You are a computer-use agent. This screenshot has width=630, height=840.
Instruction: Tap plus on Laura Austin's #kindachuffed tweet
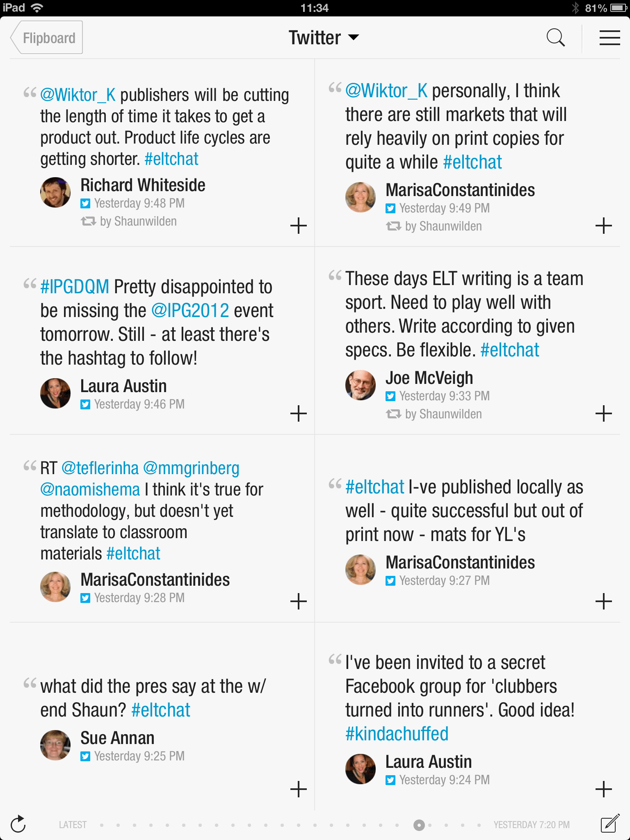pyautogui.click(x=603, y=789)
